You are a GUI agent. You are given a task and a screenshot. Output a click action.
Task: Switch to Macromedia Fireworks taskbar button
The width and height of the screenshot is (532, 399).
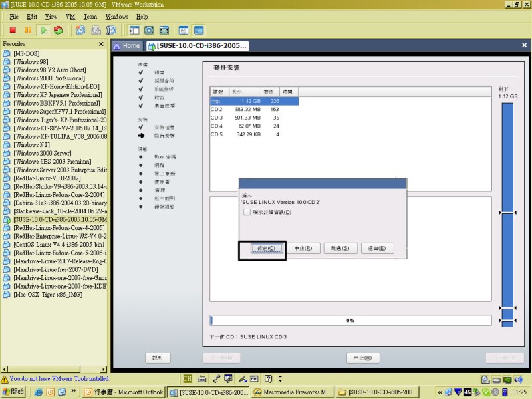click(293, 392)
